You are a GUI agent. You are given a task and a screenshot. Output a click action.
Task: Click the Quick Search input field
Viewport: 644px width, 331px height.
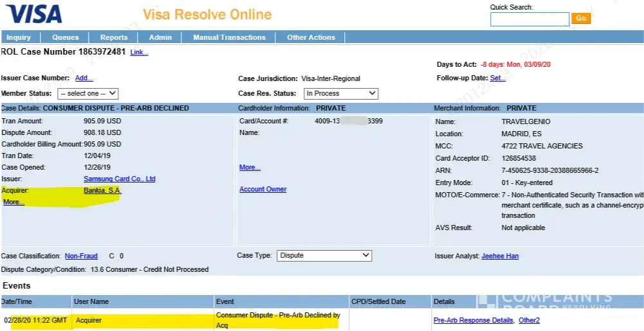point(529,19)
